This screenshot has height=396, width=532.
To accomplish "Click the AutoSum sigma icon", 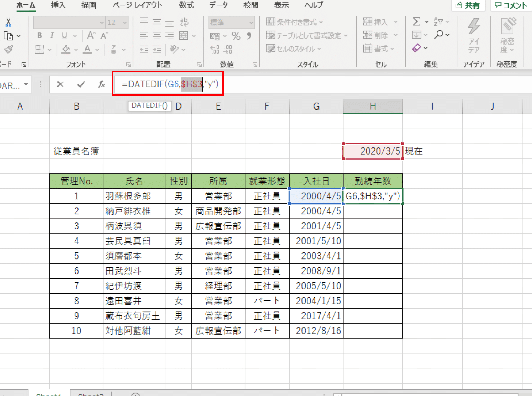I will coord(416,22).
